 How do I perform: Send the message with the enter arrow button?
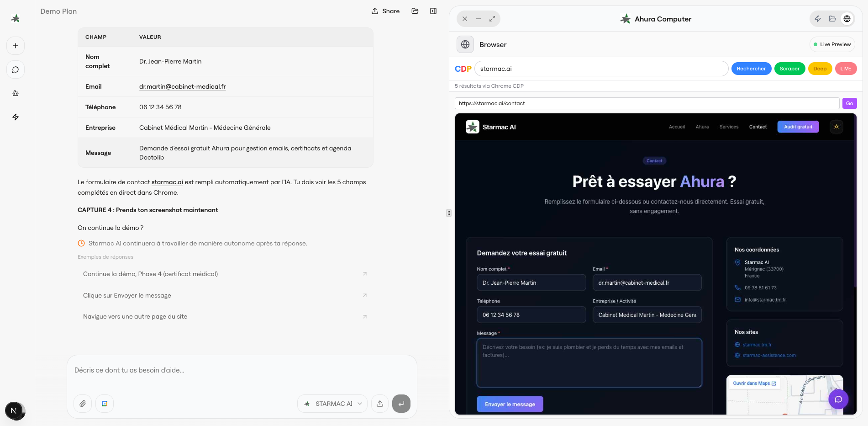(401, 404)
